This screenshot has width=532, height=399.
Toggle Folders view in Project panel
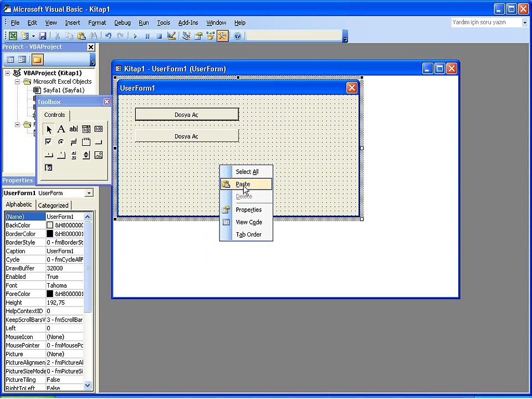37,60
